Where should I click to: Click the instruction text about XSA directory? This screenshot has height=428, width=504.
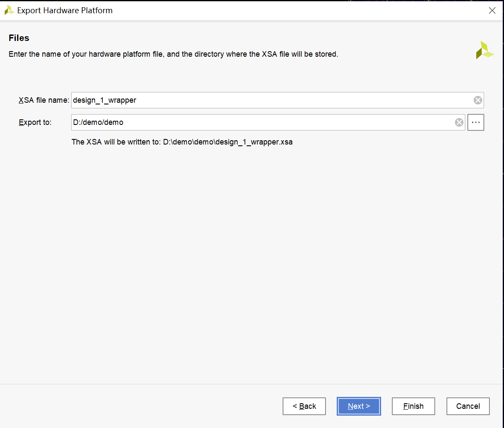tap(173, 54)
